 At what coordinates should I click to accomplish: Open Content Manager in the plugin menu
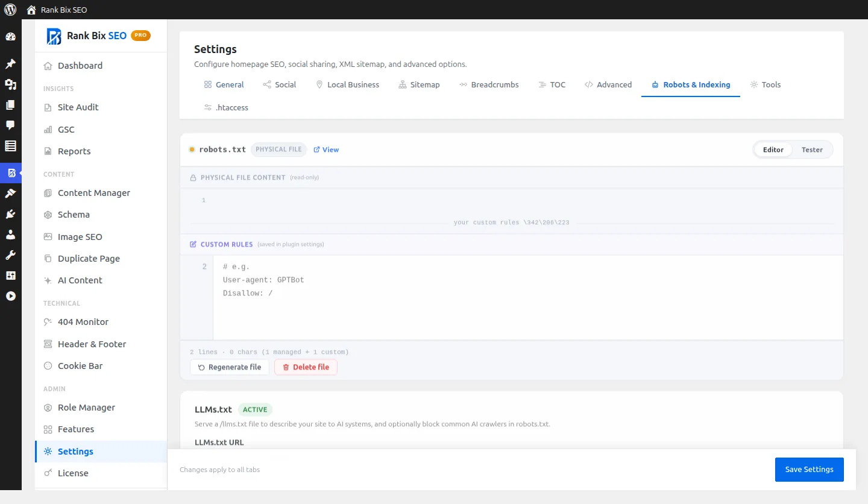(x=101, y=193)
